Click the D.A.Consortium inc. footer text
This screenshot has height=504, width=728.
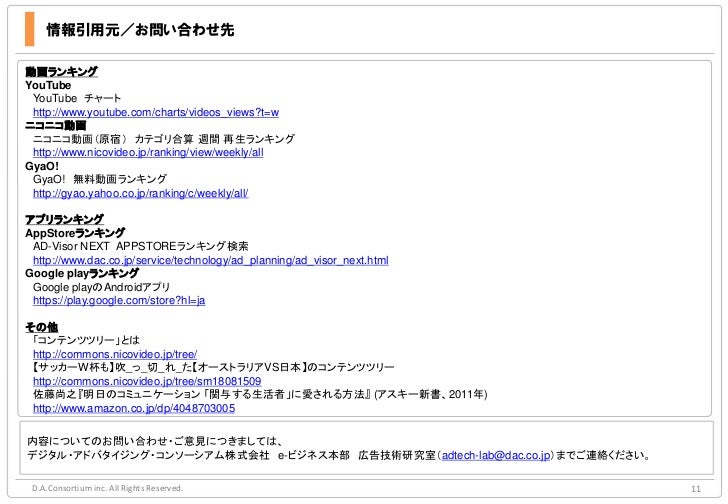pyautogui.click(x=107, y=488)
